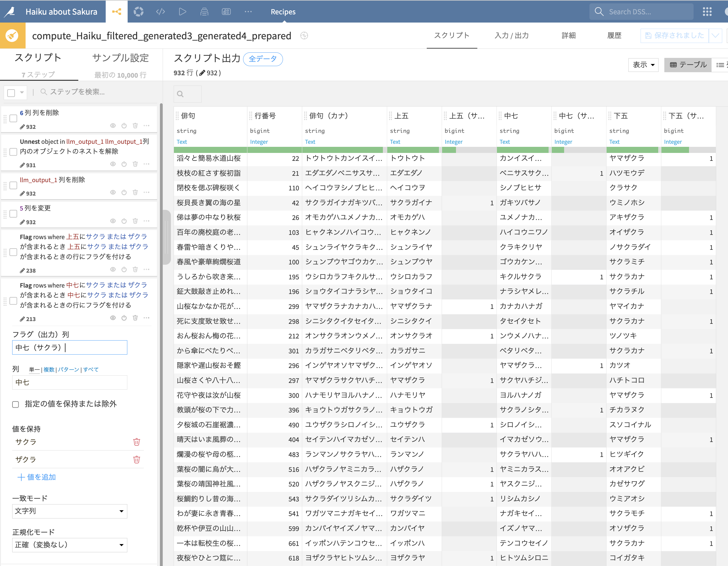Open the 正規化モード dropdown
Viewport: 728px width, 566px height.
click(69, 545)
